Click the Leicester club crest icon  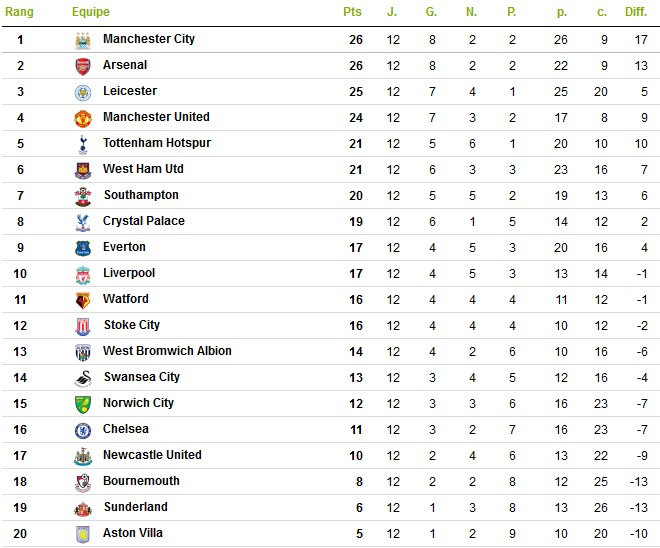[x=83, y=92]
